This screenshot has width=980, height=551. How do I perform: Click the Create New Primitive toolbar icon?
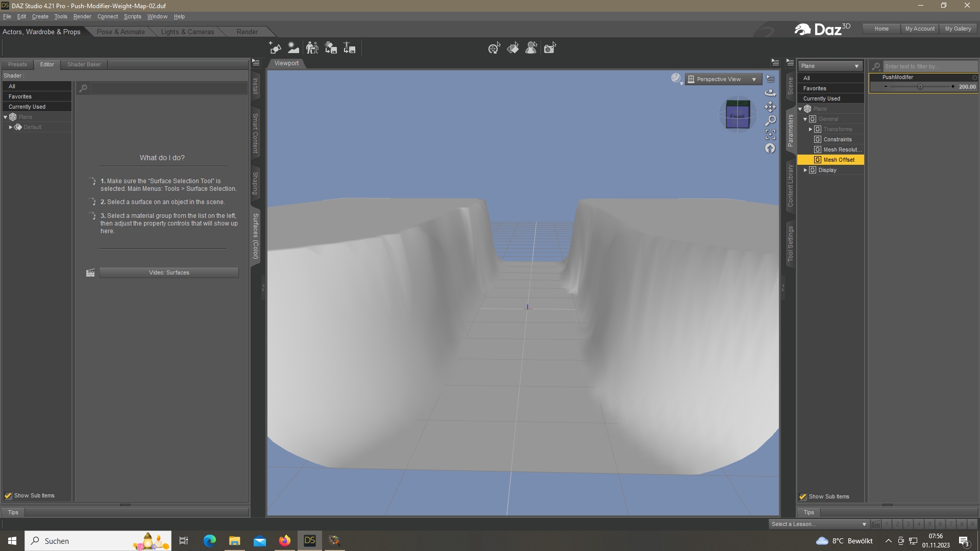275,48
